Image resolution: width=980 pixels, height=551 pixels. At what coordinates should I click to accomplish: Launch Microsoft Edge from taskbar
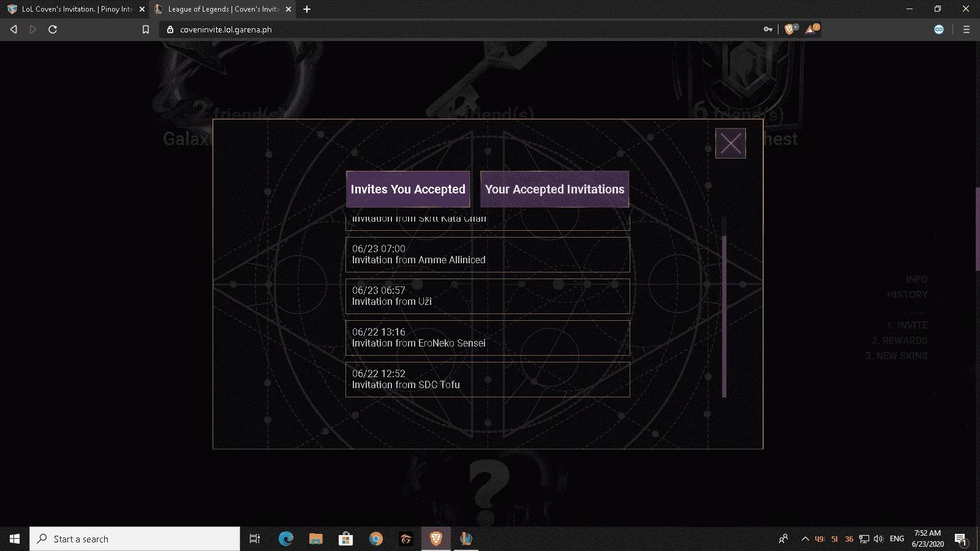coord(285,539)
